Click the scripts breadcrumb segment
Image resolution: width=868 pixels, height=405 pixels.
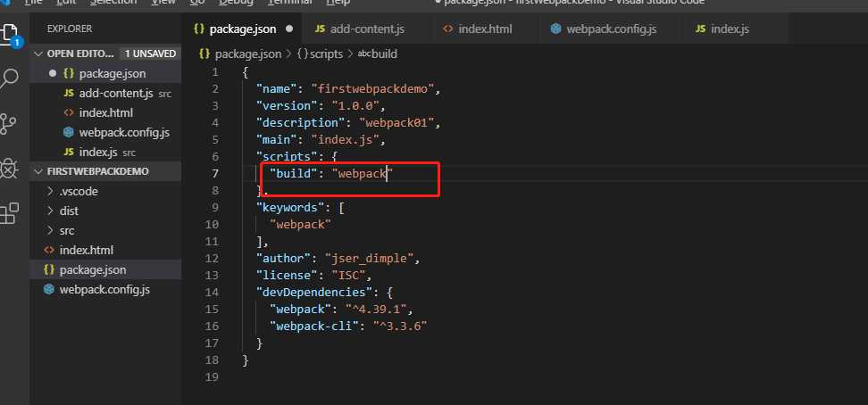(x=327, y=54)
